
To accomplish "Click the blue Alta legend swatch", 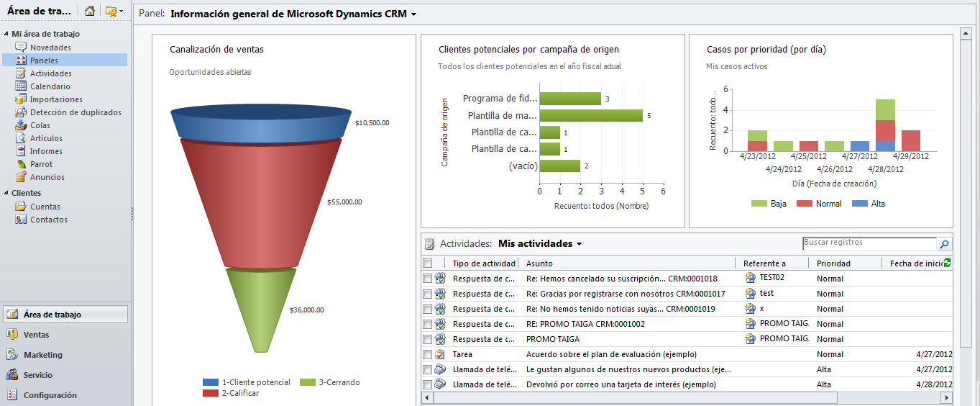I will click(x=859, y=204).
